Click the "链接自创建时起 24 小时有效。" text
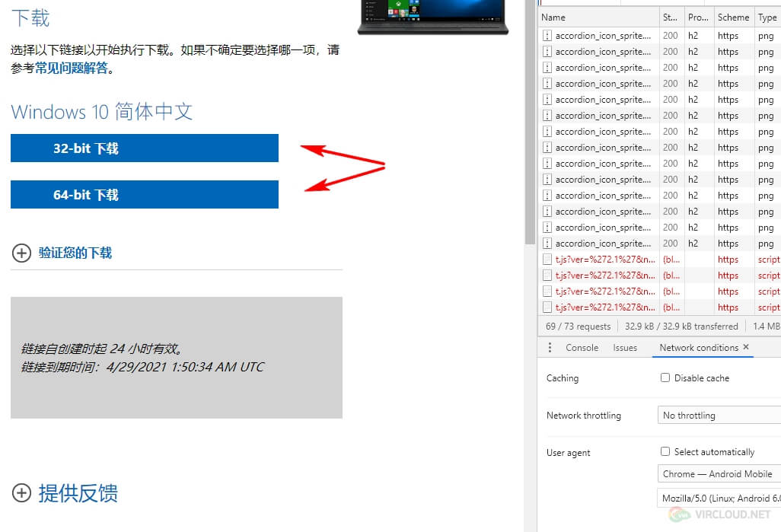Screen dimensions: 781x532 point(102,349)
